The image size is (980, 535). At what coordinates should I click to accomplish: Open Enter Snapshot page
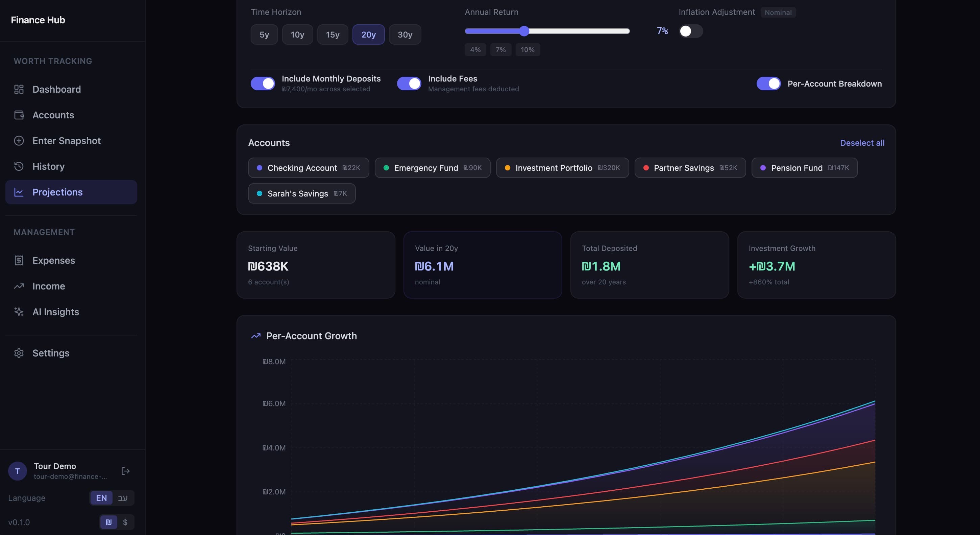tap(71, 140)
